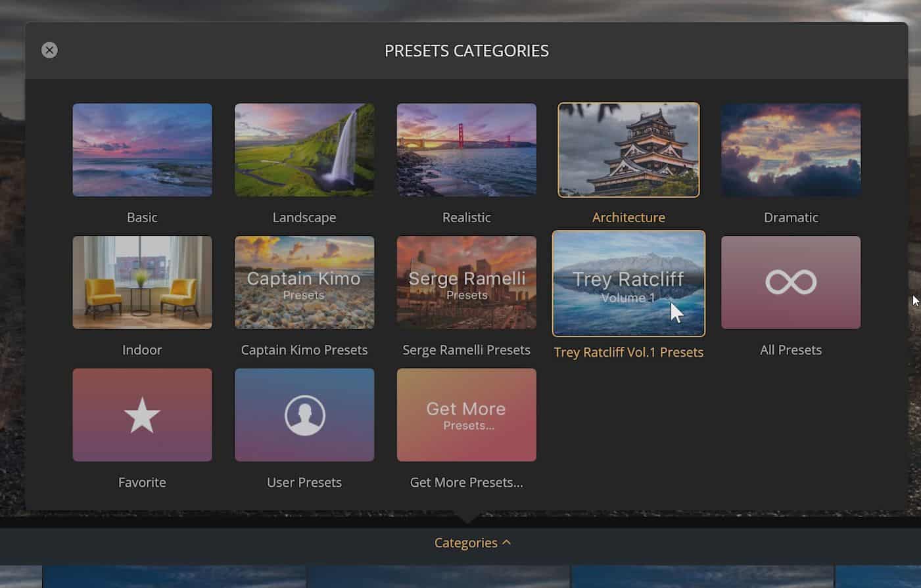Click the Landscape label text
The height and width of the screenshot is (588, 921).
(304, 217)
